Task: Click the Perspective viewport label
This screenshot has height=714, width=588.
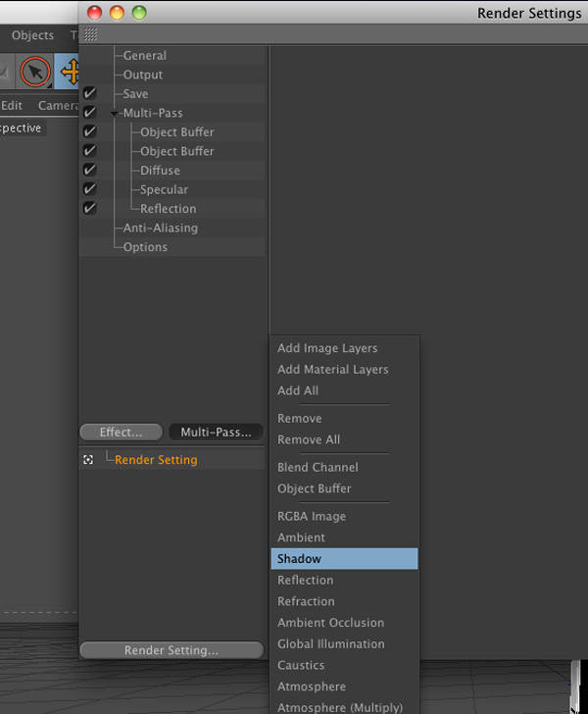Action: coord(21,127)
